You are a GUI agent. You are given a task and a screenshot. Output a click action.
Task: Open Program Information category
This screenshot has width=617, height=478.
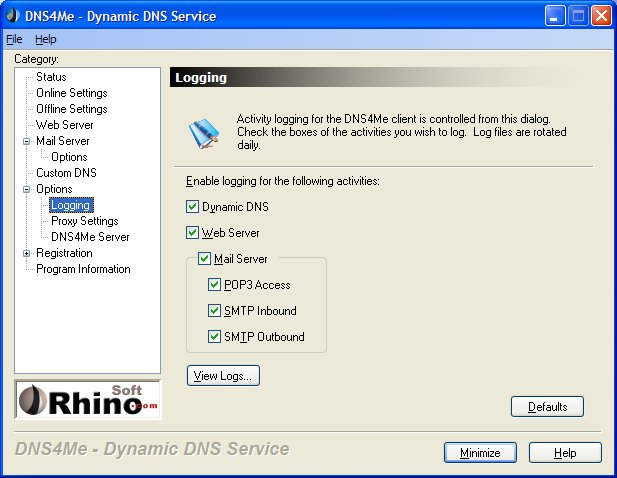point(83,269)
